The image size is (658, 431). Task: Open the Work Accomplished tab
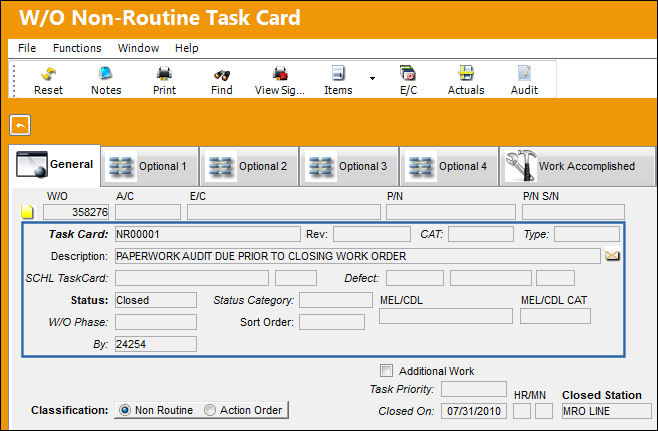click(x=577, y=166)
